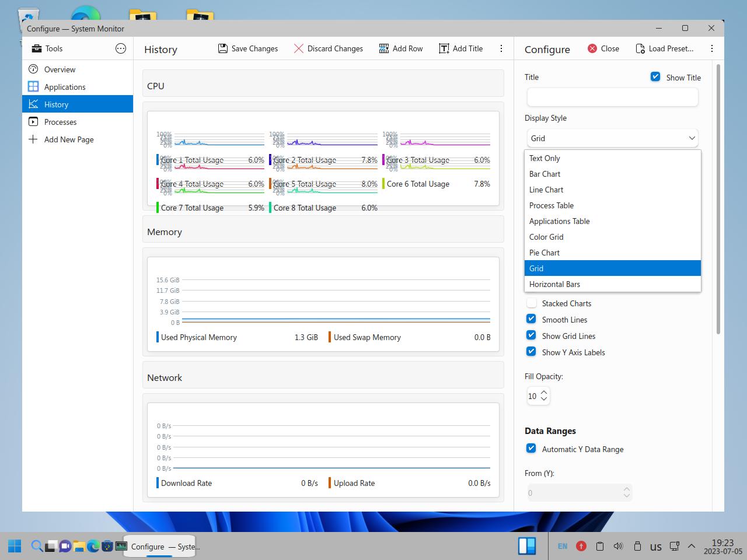Click the red Close icon in Configure panel
Screen dimensions: 747x560
[592, 48]
